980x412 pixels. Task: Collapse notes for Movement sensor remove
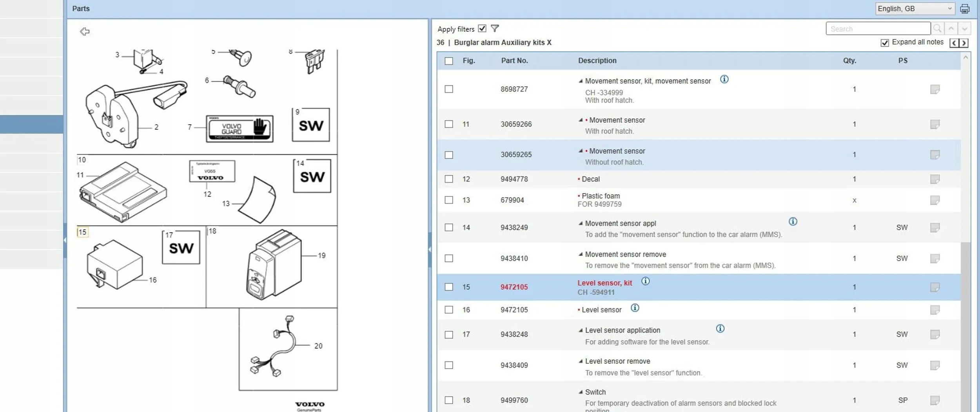click(581, 254)
